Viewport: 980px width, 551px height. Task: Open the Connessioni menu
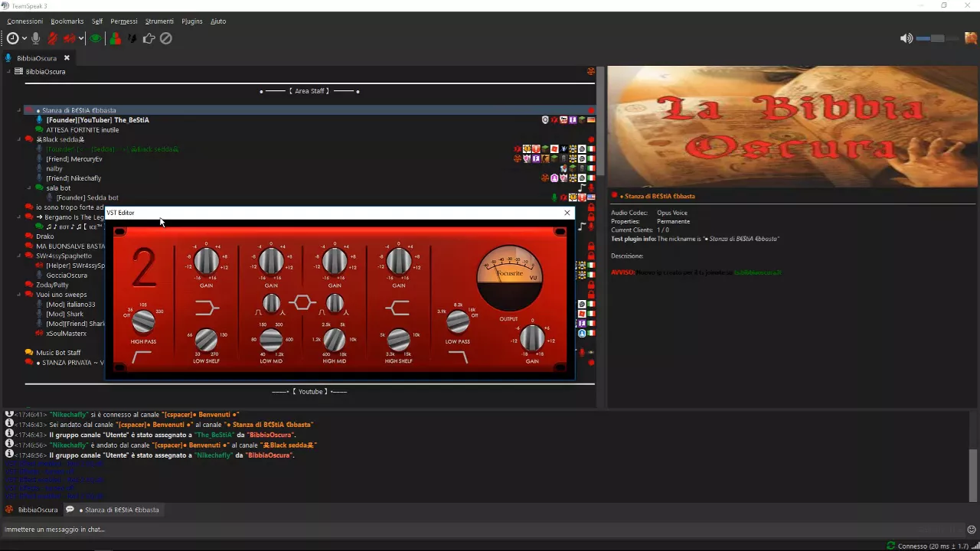(x=24, y=21)
